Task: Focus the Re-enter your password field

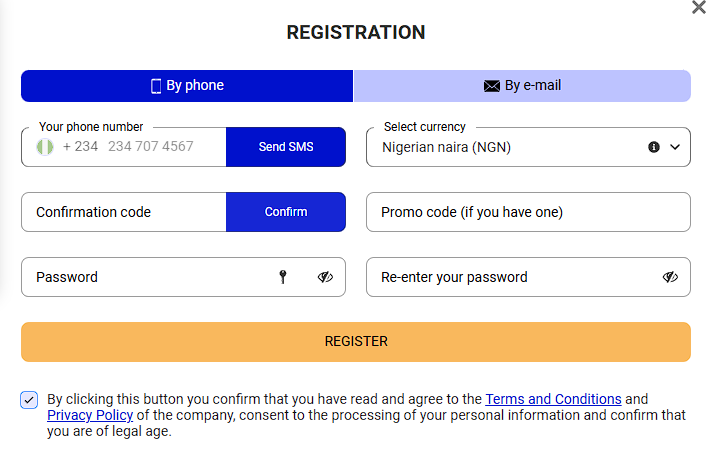Action: point(510,277)
